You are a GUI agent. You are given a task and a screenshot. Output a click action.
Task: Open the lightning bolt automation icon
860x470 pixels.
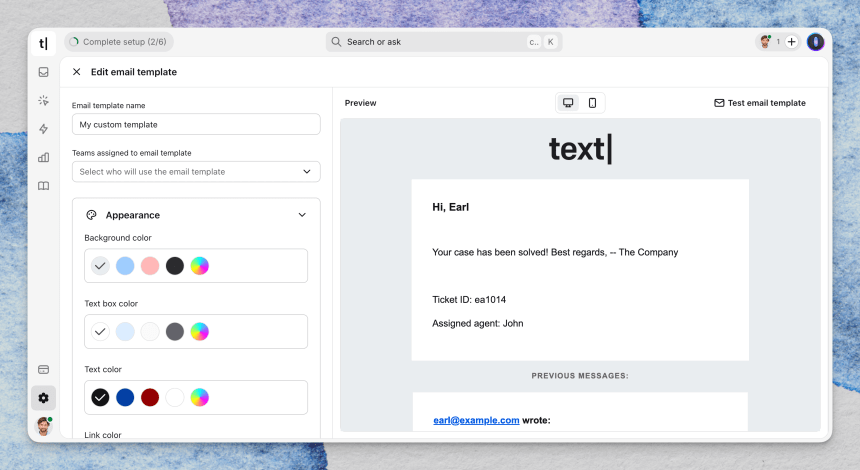[x=43, y=129]
